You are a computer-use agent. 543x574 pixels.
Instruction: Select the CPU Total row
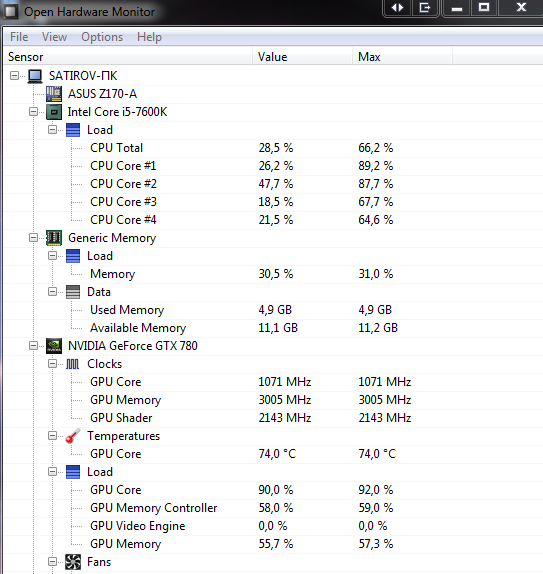273,148
